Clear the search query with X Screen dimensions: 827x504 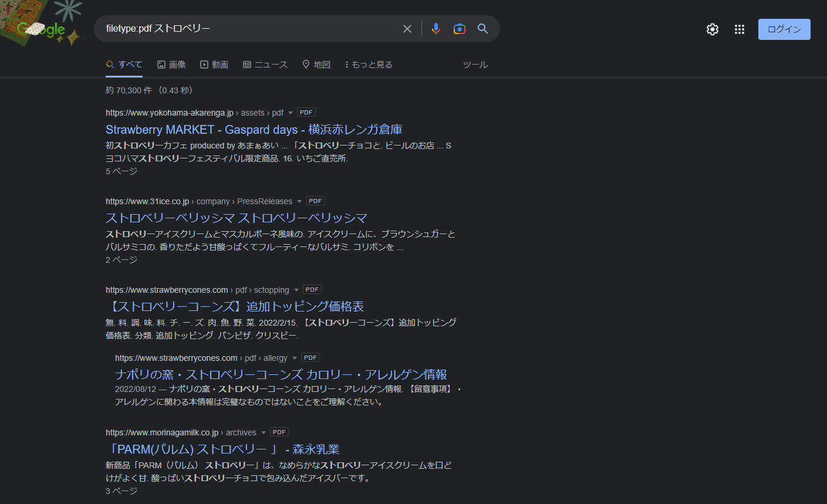(x=407, y=29)
